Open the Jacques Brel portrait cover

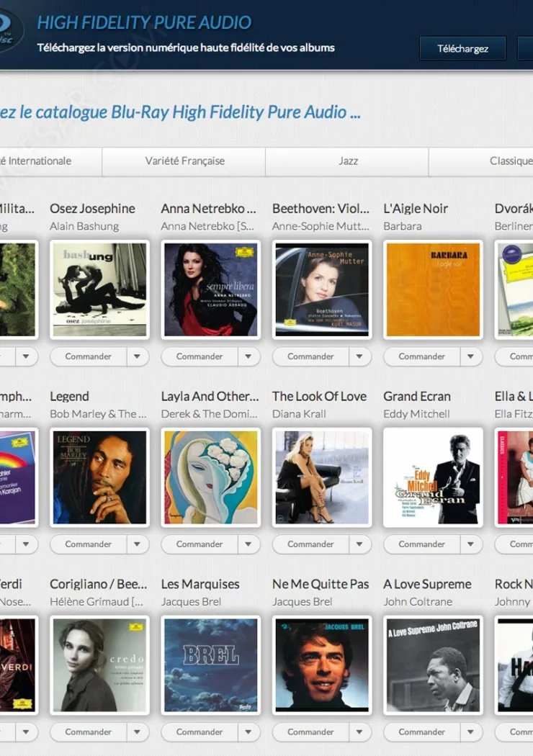coord(322,665)
